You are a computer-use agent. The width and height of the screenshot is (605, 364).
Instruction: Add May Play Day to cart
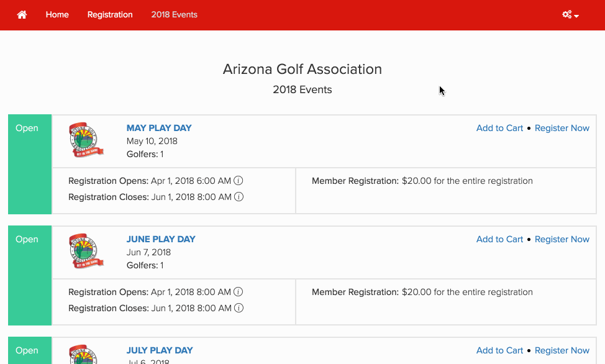499,128
